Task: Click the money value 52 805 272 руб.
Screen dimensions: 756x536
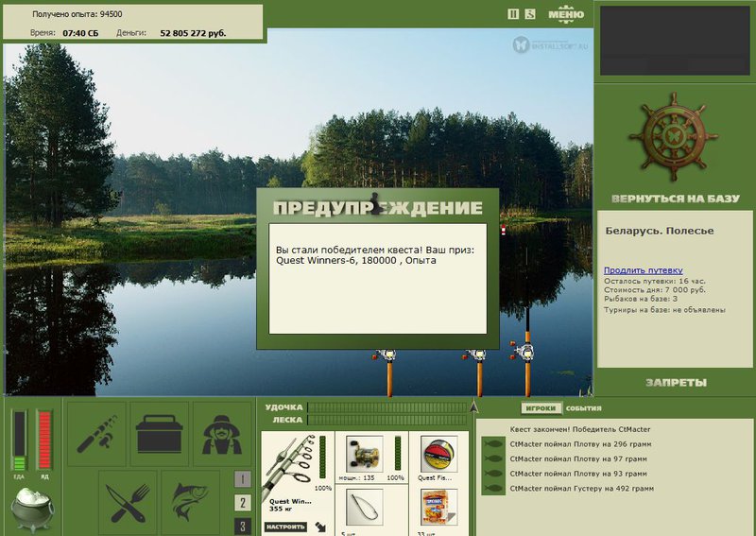Action: click(193, 33)
